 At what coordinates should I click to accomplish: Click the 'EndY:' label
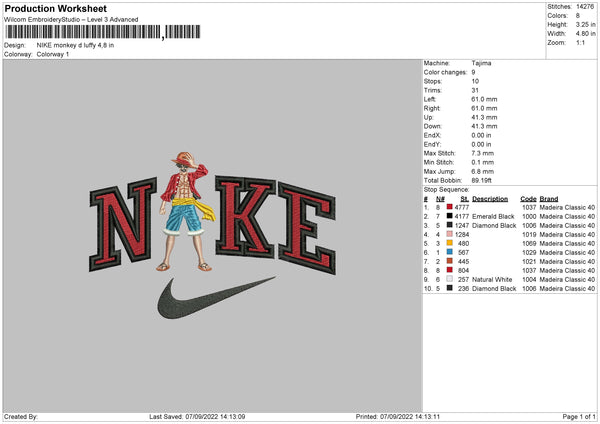(x=432, y=144)
